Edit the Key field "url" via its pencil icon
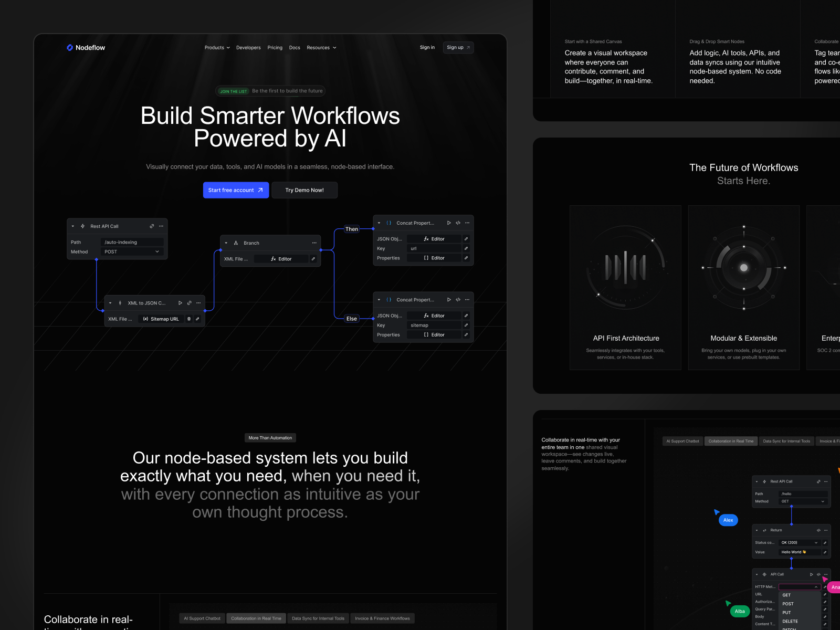840x630 pixels. click(466, 248)
